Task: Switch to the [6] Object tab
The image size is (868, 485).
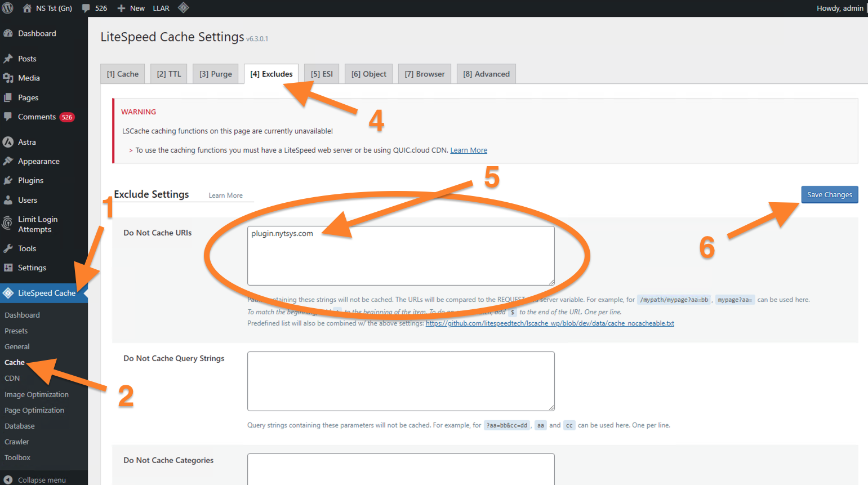Action: [369, 74]
